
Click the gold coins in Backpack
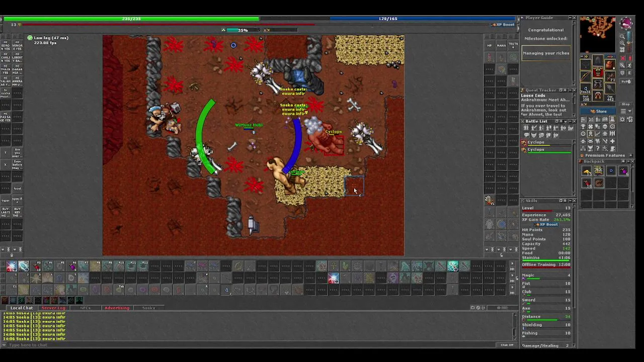coord(587,171)
